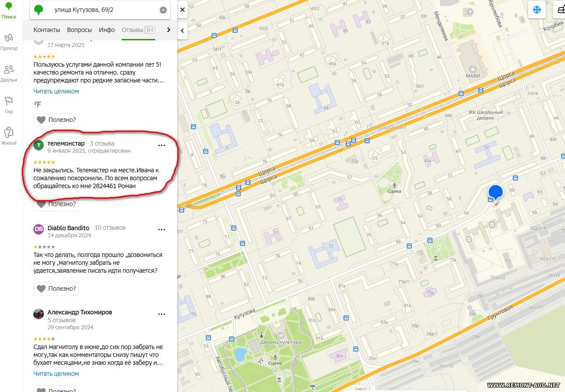565x392 pixels.
Task: Click the Поиск search icon in sidebar
Action: coord(9,11)
